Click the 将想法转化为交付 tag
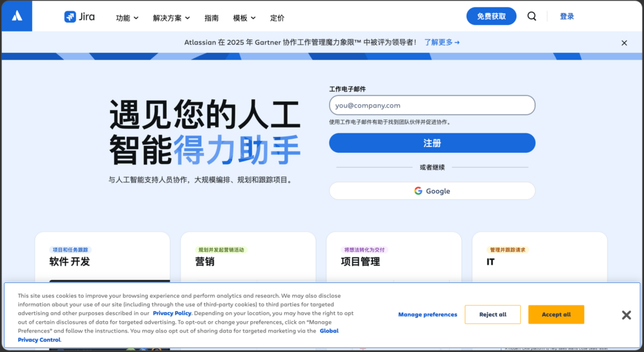The height and width of the screenshot is (352, 644). (x=364, y=250)
